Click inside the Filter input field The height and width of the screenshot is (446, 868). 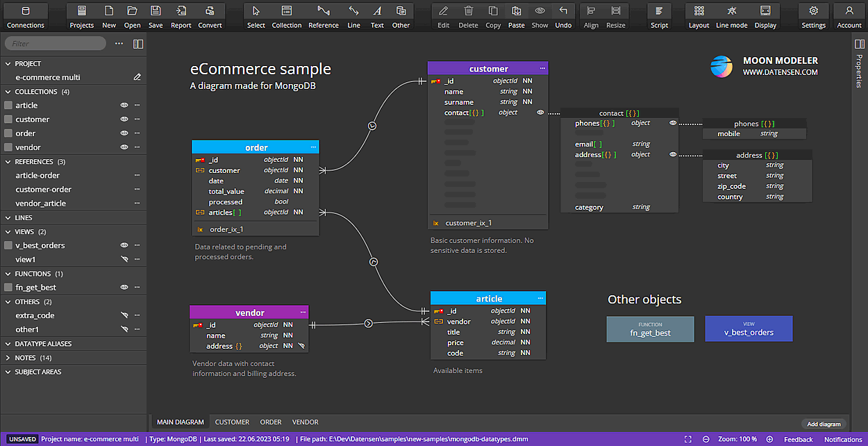pyautogui.click(x=56, y=44)
